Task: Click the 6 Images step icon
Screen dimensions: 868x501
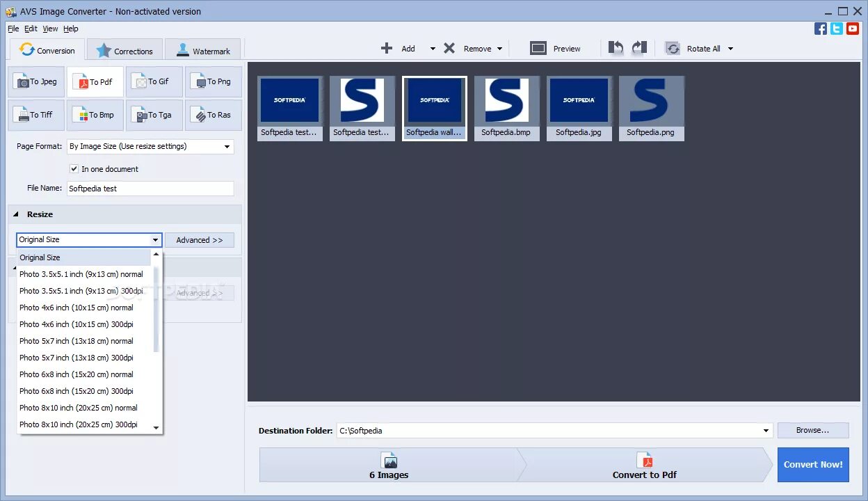Action: tap(389, 460)
